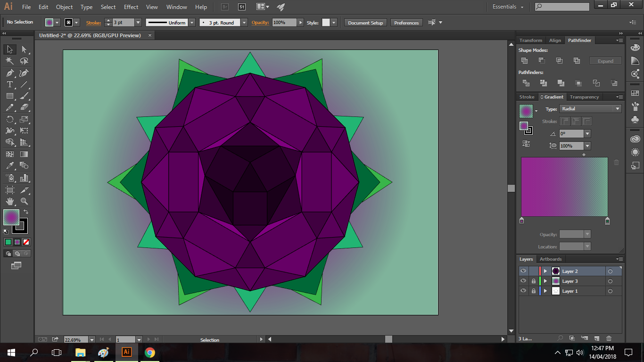Target Layer 2 circle indicator
The image size is (644, 362).
(x=610, y=271)
